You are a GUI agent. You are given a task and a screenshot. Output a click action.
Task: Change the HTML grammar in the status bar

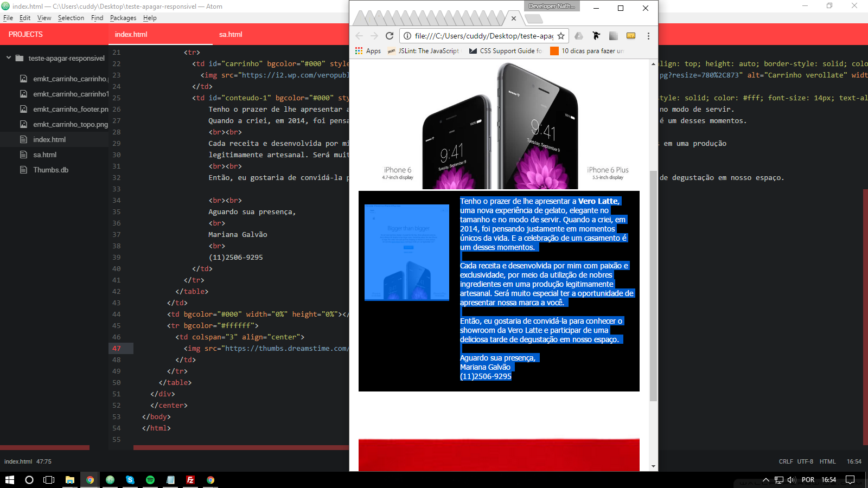(827, 461)
